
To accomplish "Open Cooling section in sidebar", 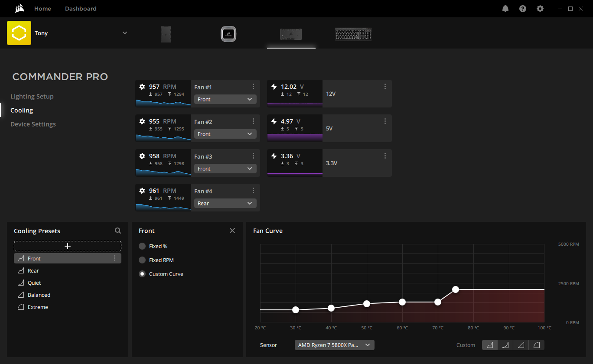I will click(22, 110).
